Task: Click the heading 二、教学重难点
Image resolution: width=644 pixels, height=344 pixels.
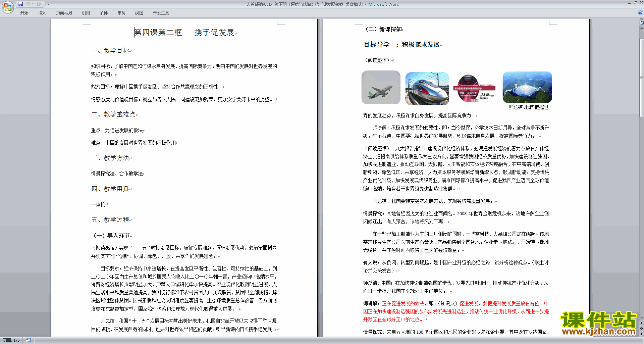Action: [113, 114]
